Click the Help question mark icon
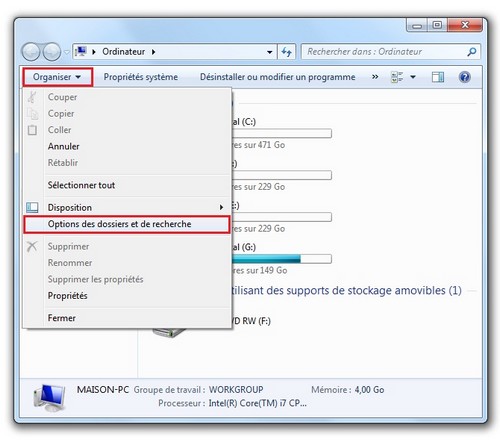 (x=464, y=77)
